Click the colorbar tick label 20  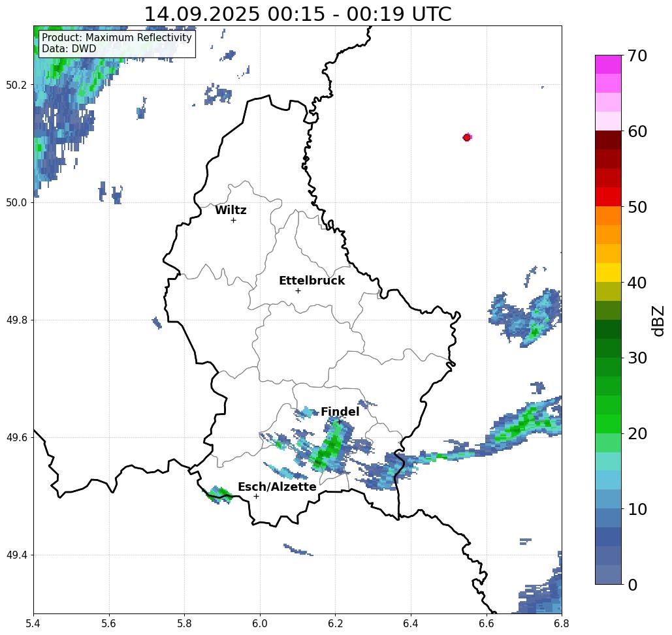point(637,433)
